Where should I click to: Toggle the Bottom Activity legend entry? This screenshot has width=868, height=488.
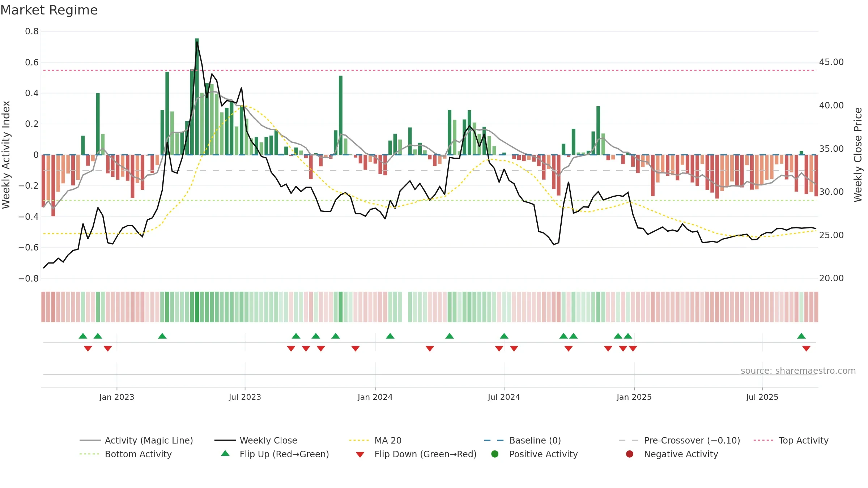125,454
